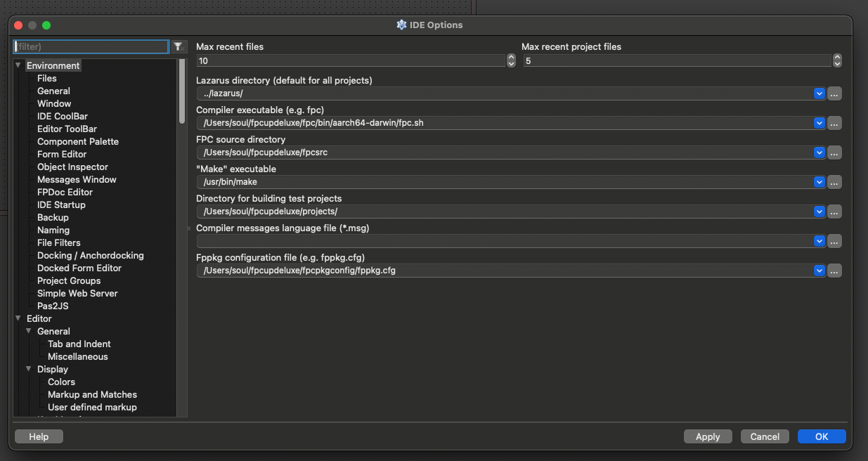Collapse the Editor tree node
Screen dimensions: 868x461
pyautogui.click(x=18, y=318)
